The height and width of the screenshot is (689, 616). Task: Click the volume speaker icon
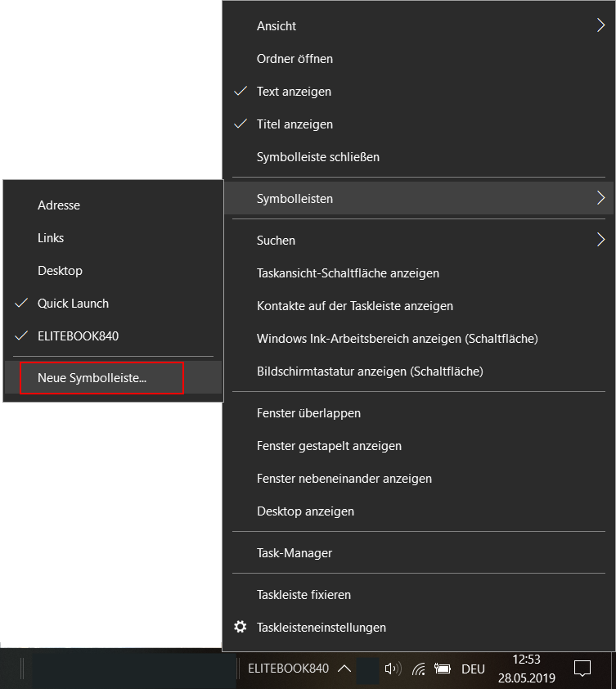click(x=392, y=669)
